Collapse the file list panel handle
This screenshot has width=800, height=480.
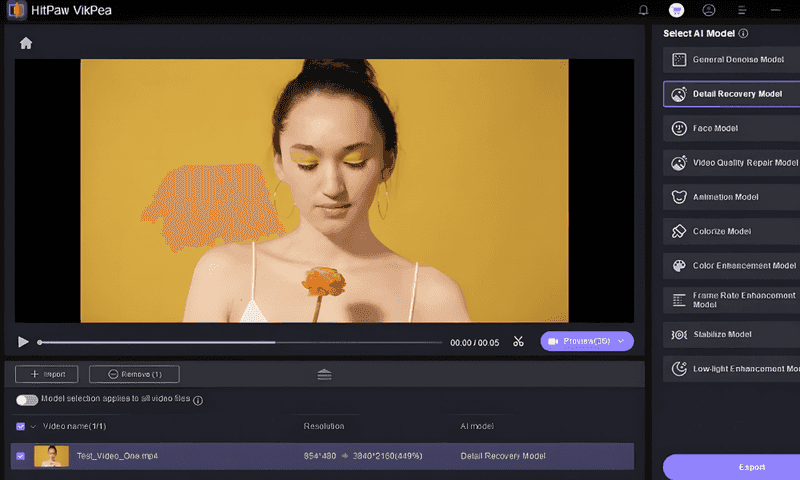(324, 374)
